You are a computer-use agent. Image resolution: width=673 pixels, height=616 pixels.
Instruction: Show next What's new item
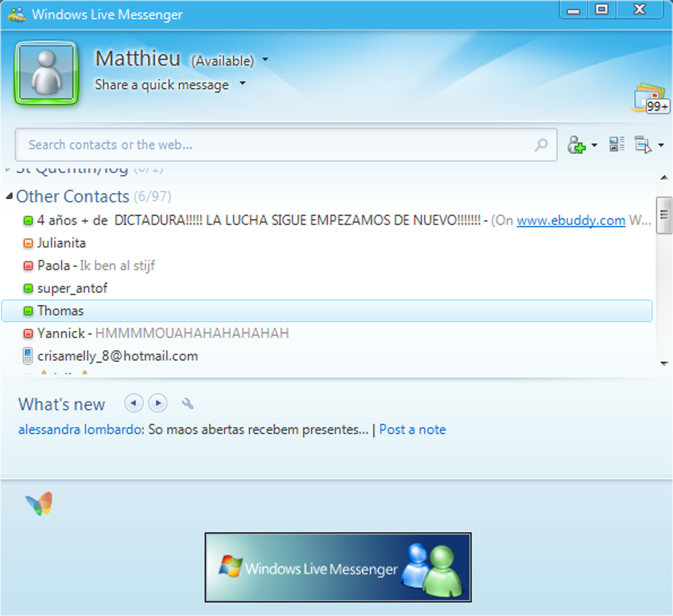point(158,403)
